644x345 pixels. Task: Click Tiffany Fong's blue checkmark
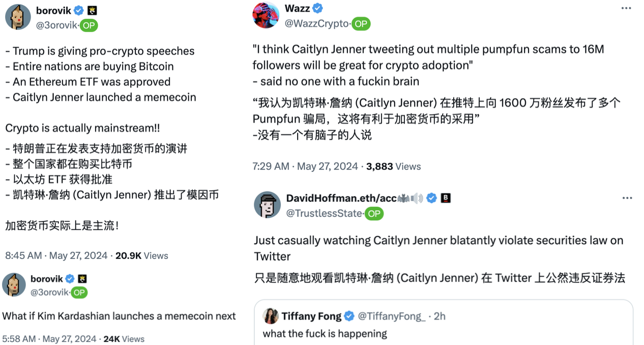click(348, 316)
